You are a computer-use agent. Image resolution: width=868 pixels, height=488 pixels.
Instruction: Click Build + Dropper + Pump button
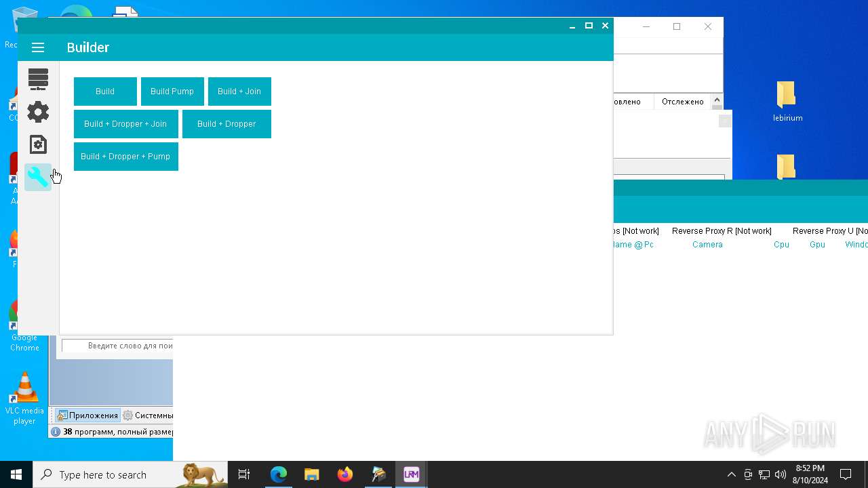(125, 157)
